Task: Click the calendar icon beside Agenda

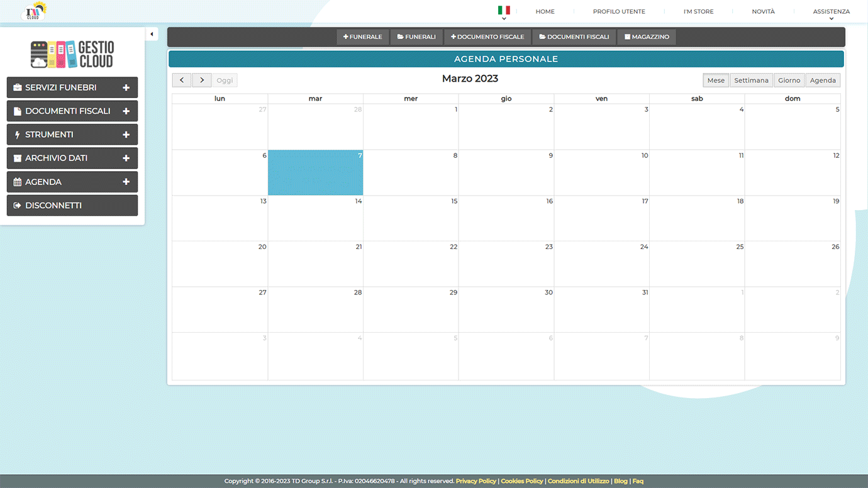Action: (18, 182)
